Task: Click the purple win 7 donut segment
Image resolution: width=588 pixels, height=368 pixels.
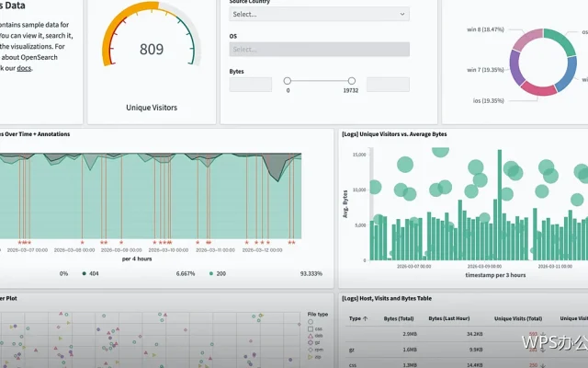Action: 514,67
